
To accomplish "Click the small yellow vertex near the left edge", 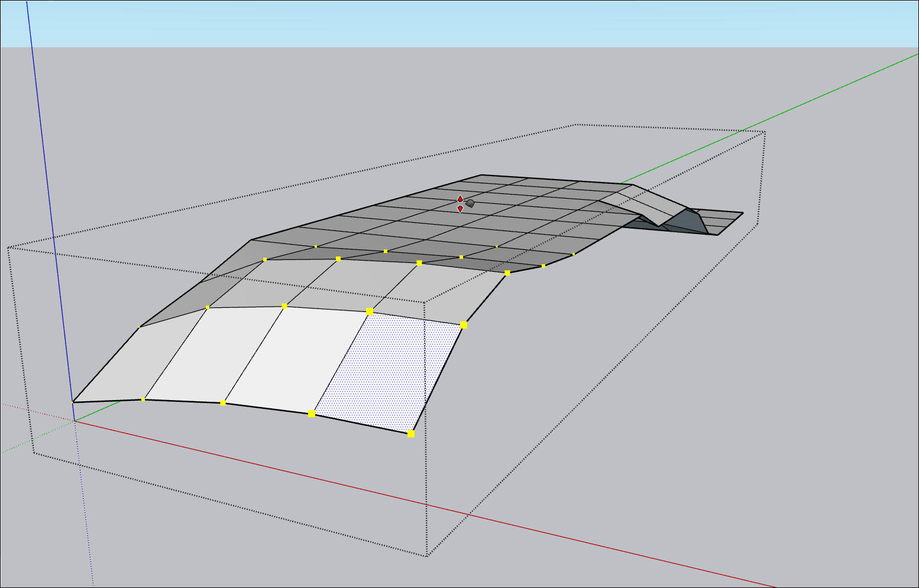I will [140, 326].
